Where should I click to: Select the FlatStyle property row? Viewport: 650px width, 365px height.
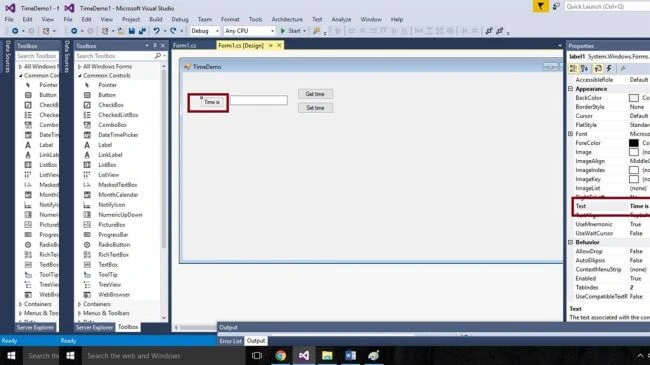point(609,125)
